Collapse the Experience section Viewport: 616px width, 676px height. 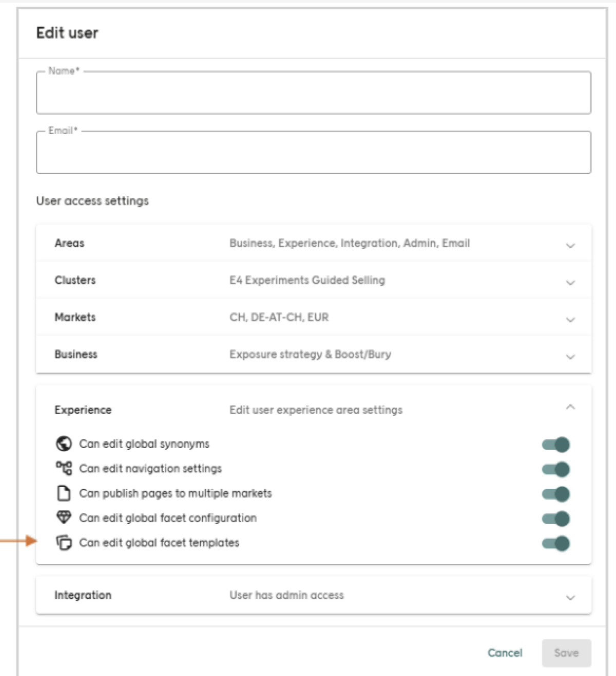point(570,407)
